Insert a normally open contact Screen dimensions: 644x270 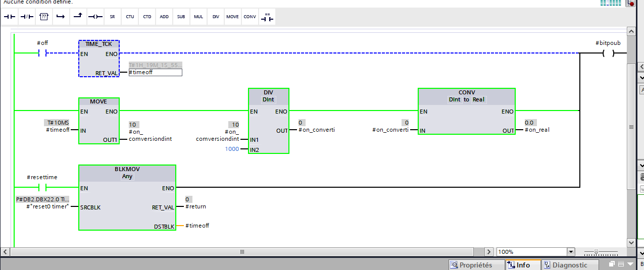pos(10,17)
